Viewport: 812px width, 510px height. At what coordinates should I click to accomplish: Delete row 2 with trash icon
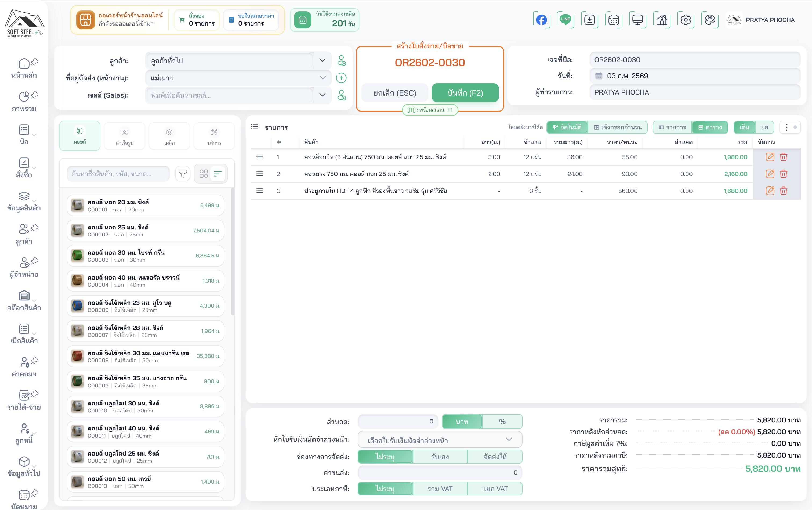coord(783,174)
